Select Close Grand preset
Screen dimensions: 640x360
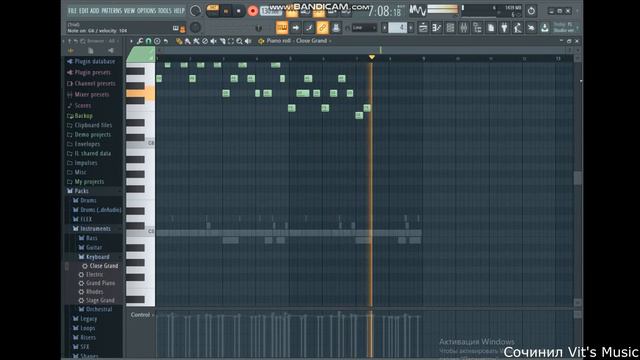coord(104,266)
